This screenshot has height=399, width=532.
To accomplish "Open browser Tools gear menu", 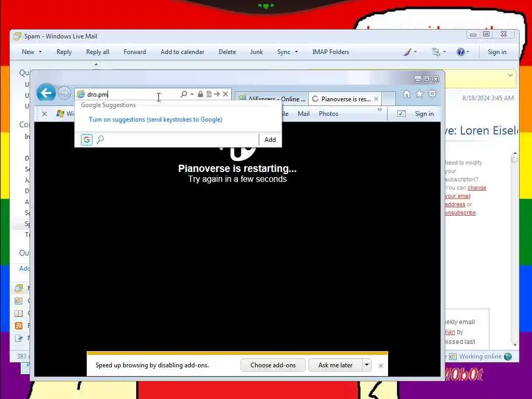I will [432, 94].
